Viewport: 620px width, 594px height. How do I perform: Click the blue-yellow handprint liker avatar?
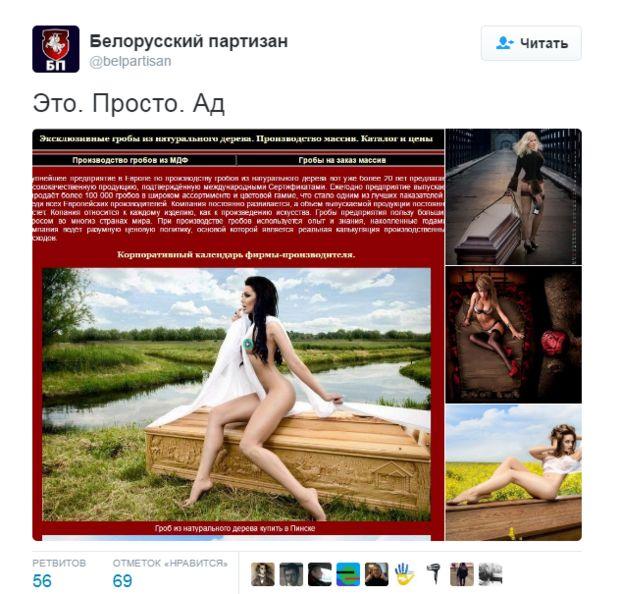coord(405,574)
